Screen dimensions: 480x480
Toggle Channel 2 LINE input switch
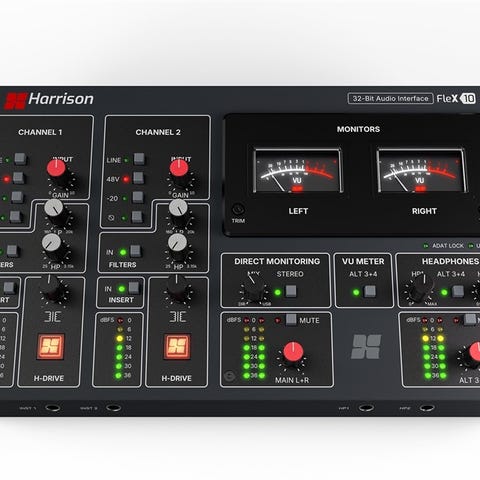pyautogui.click(x=139, y=159)
